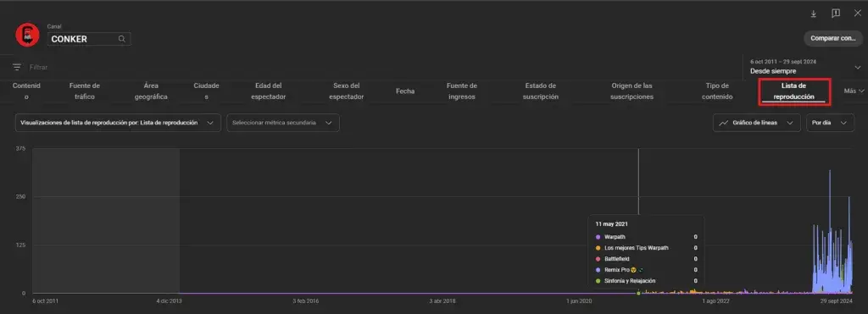Screen dimensions: 868x314
Task: Click the Sinfonía y Relajación green dot
Action: [x=598, y=281]
